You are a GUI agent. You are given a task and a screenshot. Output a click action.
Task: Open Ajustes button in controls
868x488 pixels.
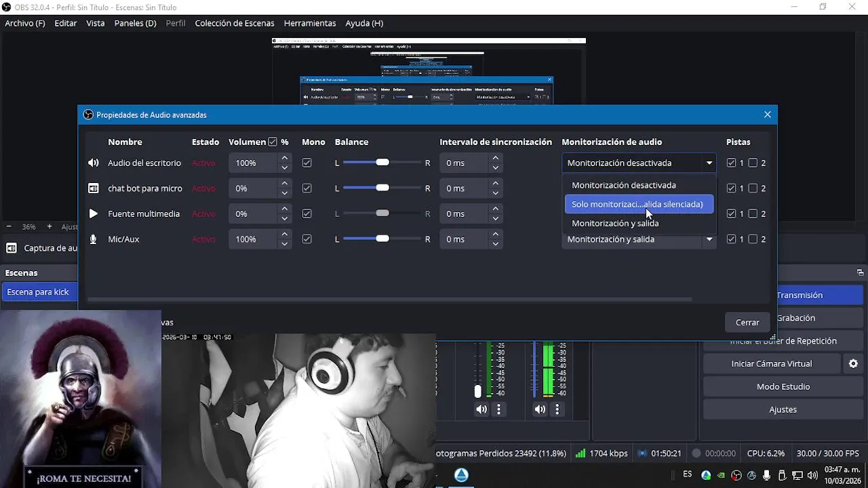[783, 409]
